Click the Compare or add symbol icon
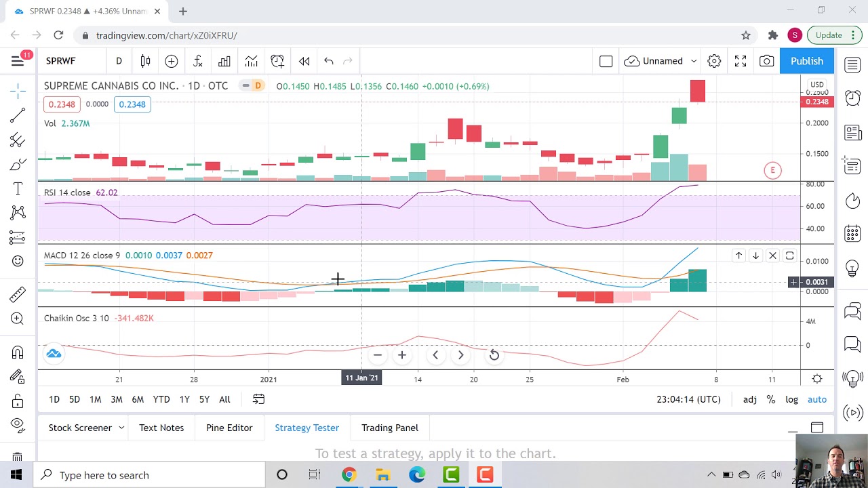 171,61
